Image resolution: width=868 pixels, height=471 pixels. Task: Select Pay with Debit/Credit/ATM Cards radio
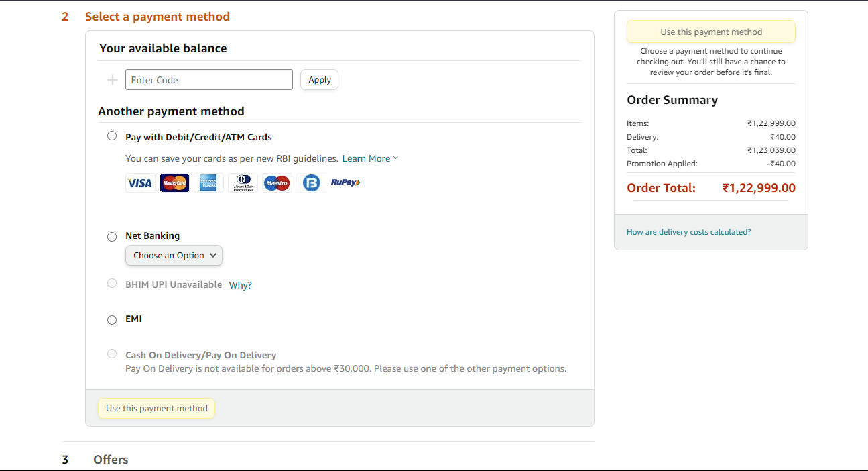pos(112,136)
